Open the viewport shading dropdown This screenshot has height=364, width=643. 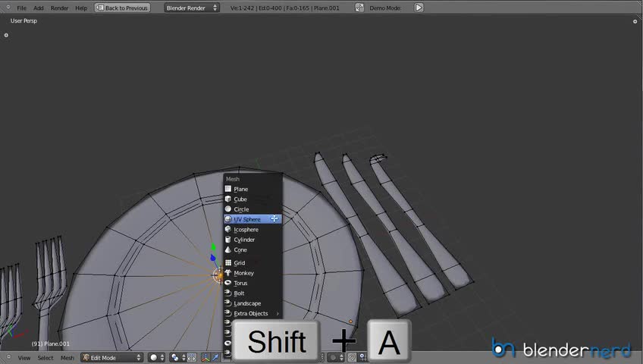coord(157,358)
